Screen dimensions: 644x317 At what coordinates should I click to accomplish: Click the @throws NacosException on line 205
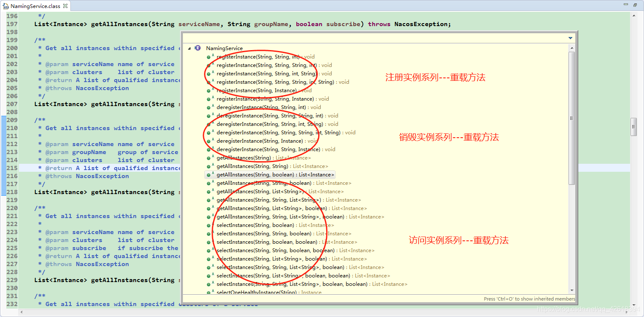pos(87,88)
